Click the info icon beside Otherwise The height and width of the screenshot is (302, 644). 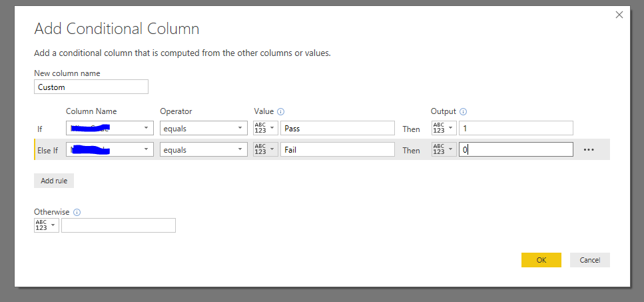pos(77,213)
